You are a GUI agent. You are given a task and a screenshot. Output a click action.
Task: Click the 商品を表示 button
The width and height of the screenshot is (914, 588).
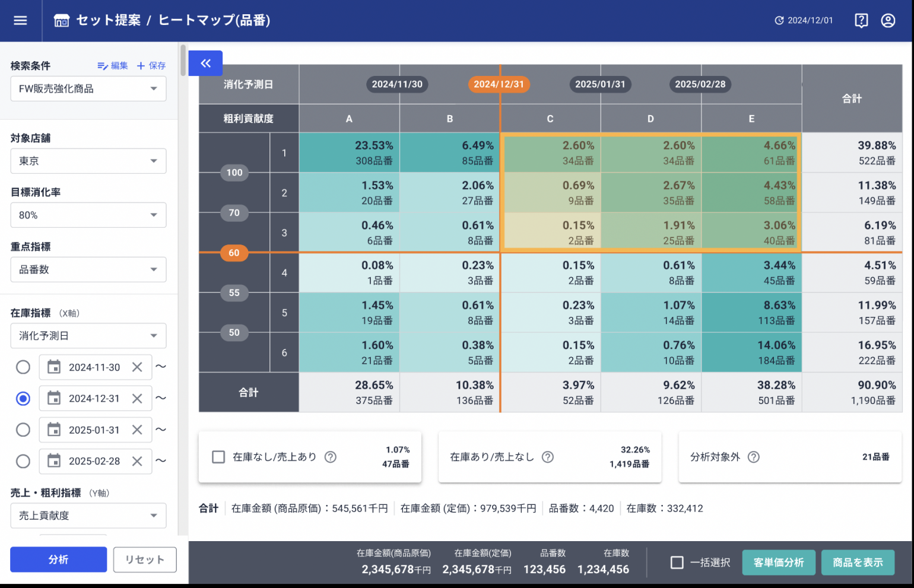tap(857, 562)
